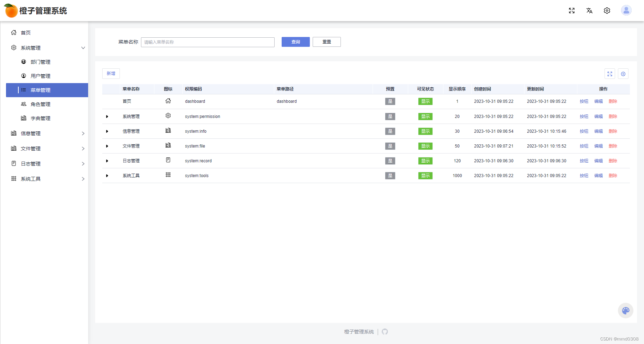Open 字典管理 sidebar item

(47, 118)
